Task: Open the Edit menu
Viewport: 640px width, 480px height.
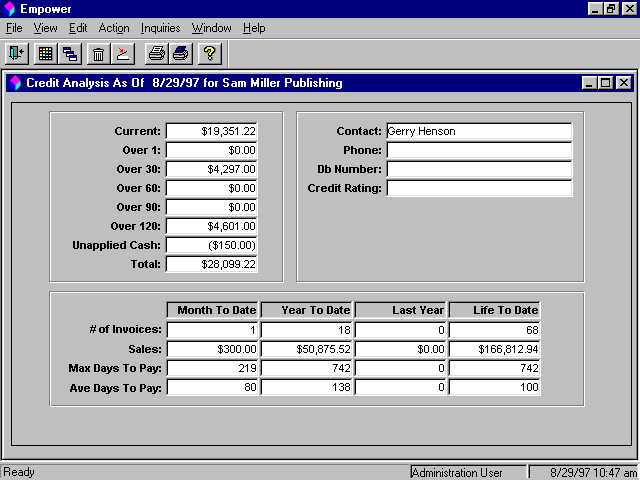Action: click(x=78, y=28)
